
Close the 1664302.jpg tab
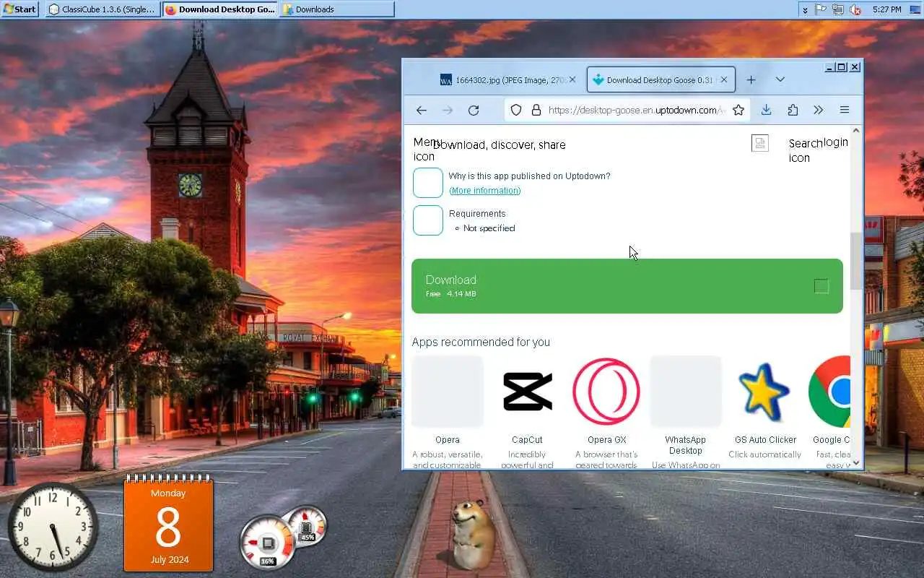572,80
